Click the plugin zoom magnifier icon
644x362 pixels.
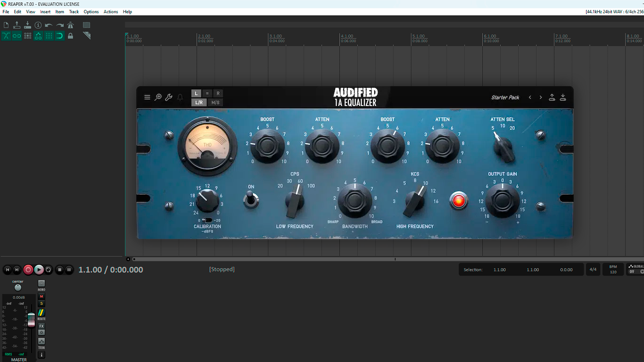158,97
